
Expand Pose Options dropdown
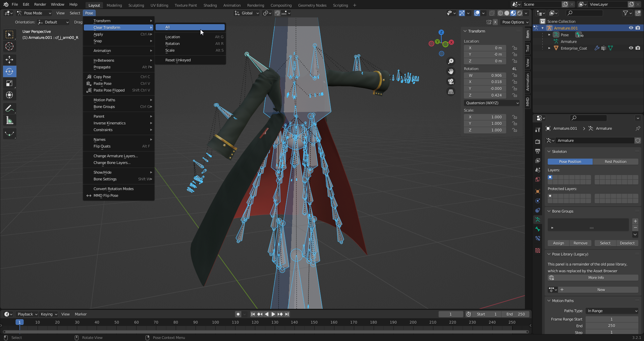(x=515, y=22)
